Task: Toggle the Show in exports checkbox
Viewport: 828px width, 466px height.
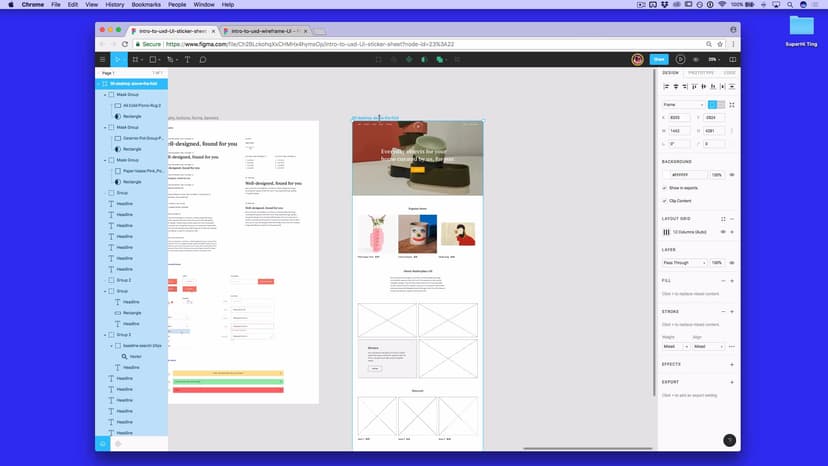Action: click(x=665, y=187)
